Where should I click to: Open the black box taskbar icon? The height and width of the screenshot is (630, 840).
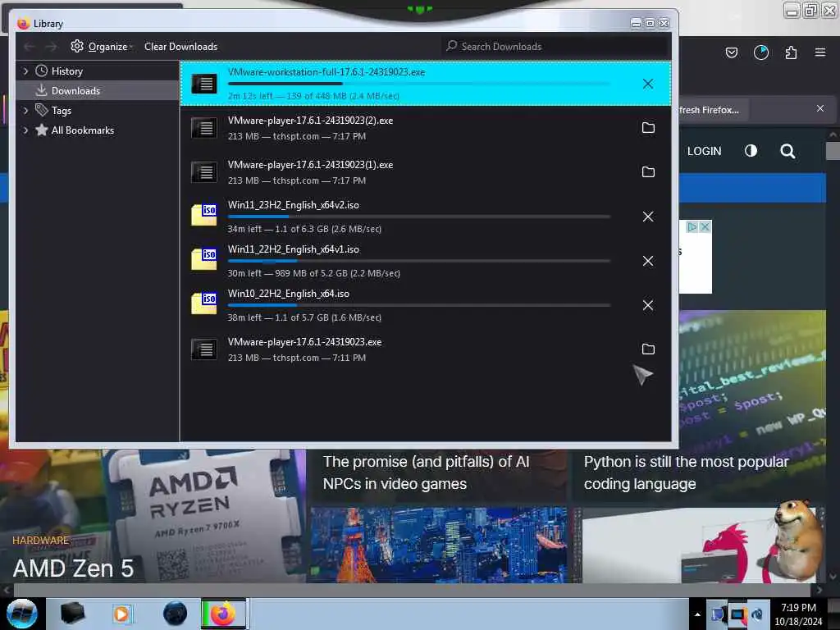(72, 614)
